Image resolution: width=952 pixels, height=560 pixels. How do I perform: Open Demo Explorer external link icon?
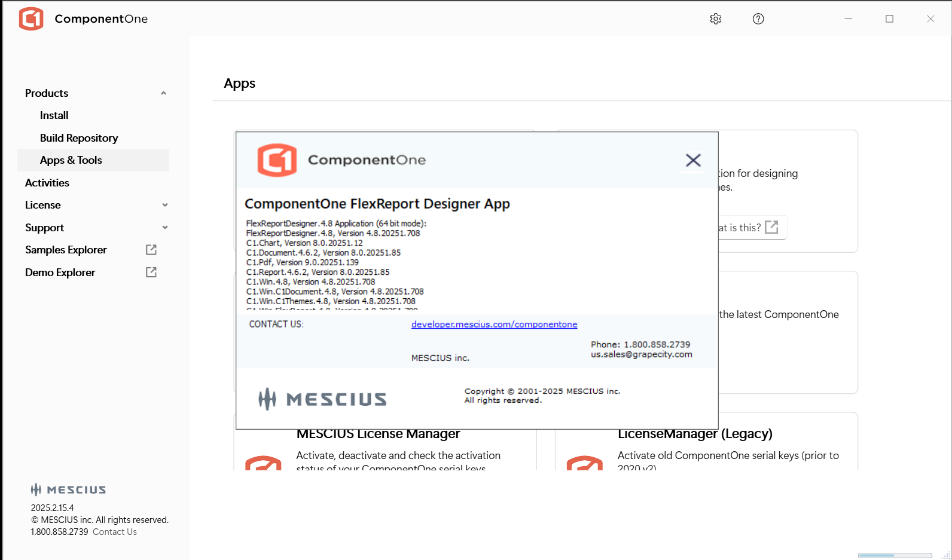click(x=151, y=273)
